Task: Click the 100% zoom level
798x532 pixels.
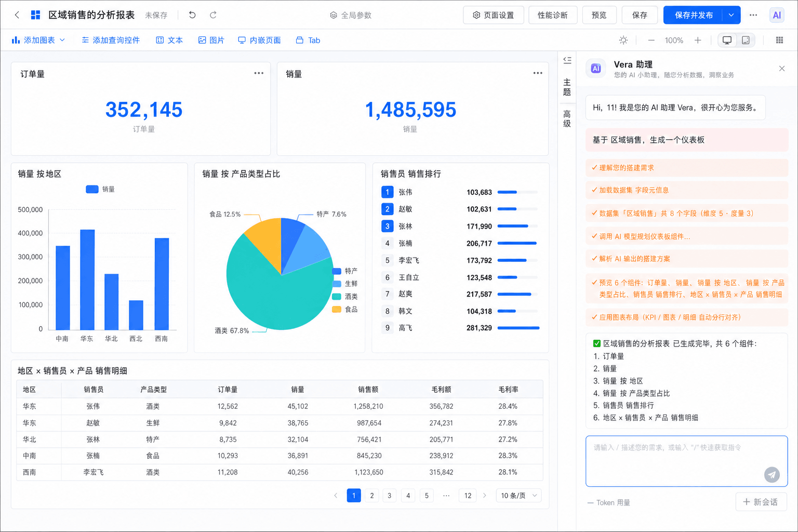Action: click(x=674, y=40)
